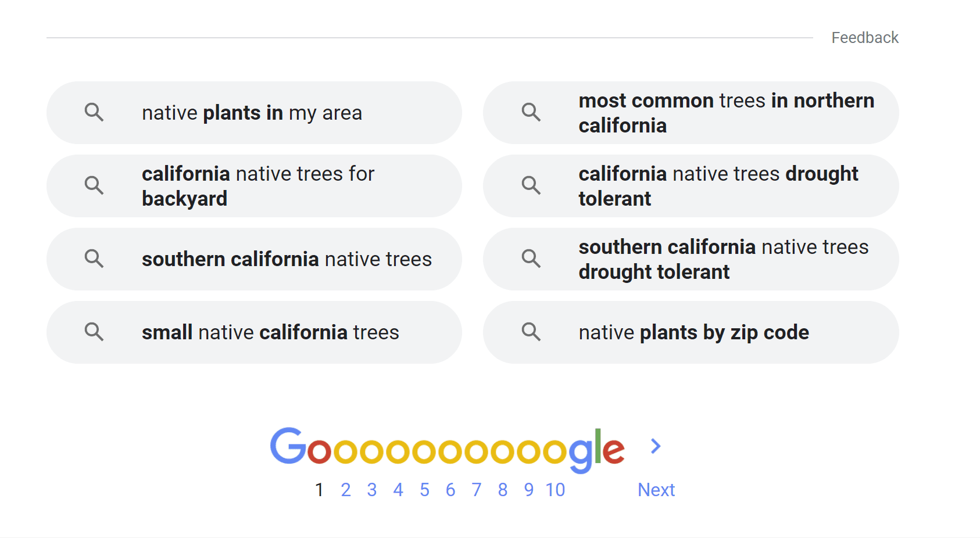Click the Next page link

(x=656, y=490)
